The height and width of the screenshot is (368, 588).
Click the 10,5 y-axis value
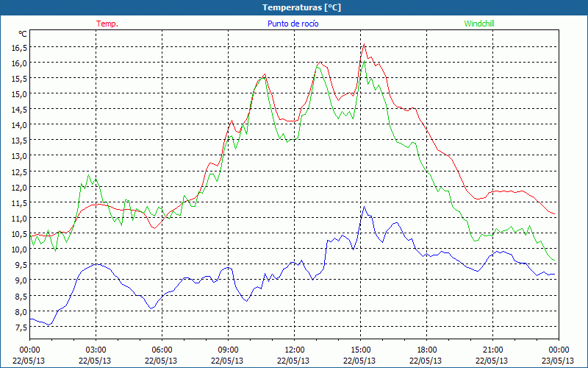point(19,233)
